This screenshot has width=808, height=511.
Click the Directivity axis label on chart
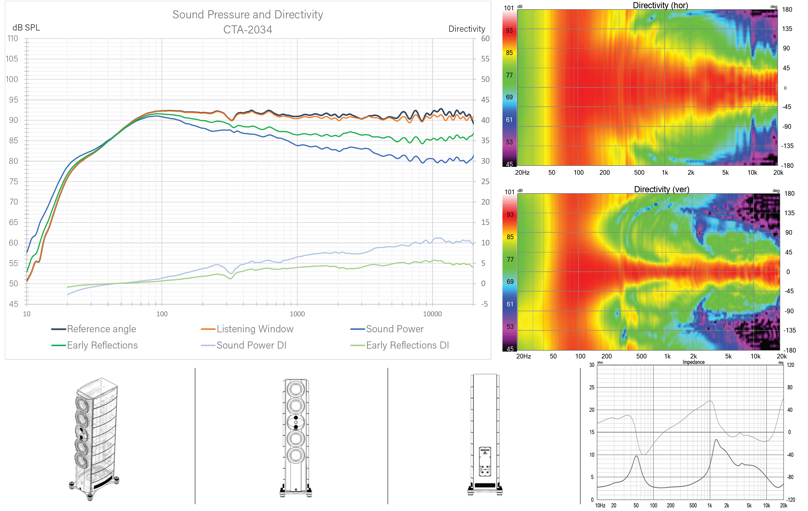(467, 29)
